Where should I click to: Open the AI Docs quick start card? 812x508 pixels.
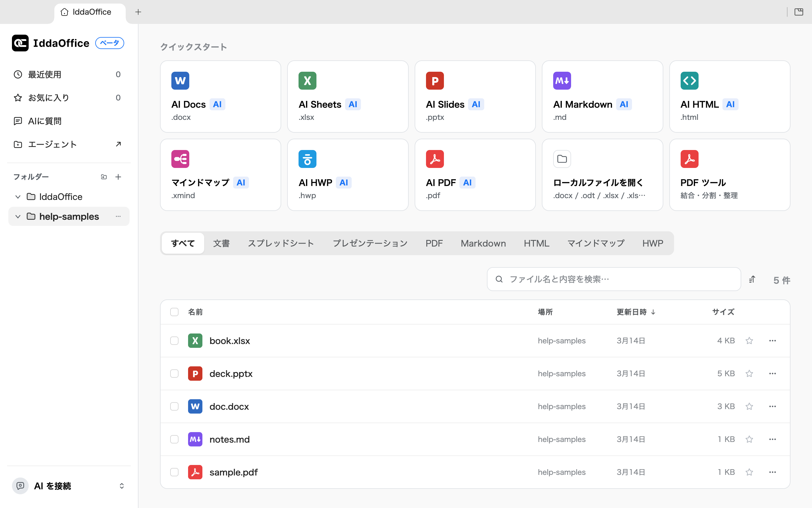pyautogui.click(x=220, y=97)
